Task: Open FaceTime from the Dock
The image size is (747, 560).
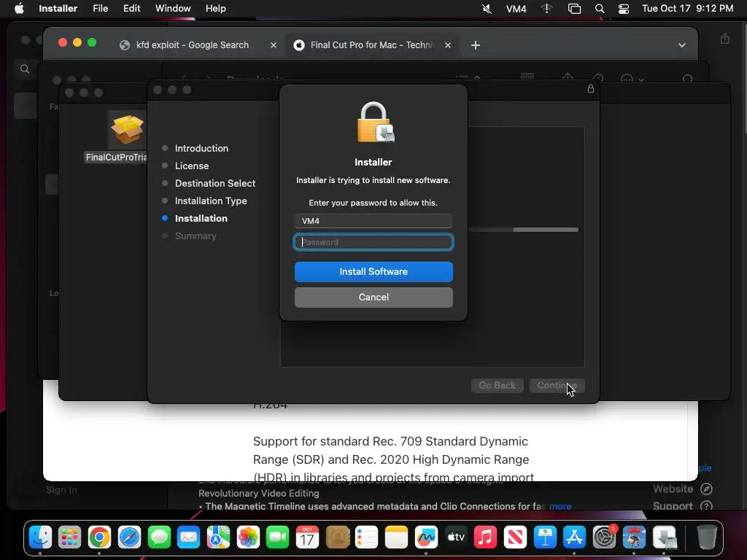Action: click(x=278, y=537)
